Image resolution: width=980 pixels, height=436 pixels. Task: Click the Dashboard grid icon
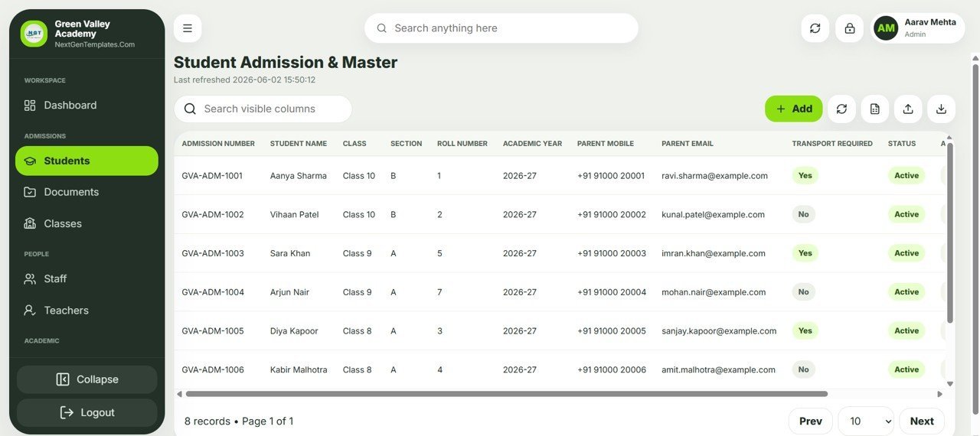click(30, 106)
